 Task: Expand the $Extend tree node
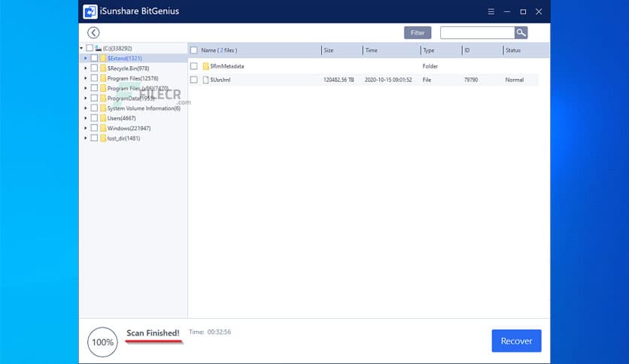(86, 58)
